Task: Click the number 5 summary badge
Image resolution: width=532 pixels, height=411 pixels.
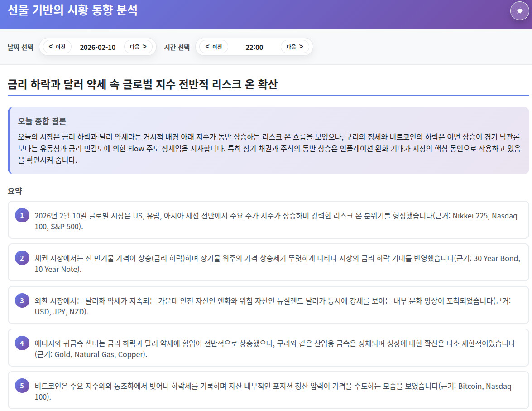Action: [22, 386]
